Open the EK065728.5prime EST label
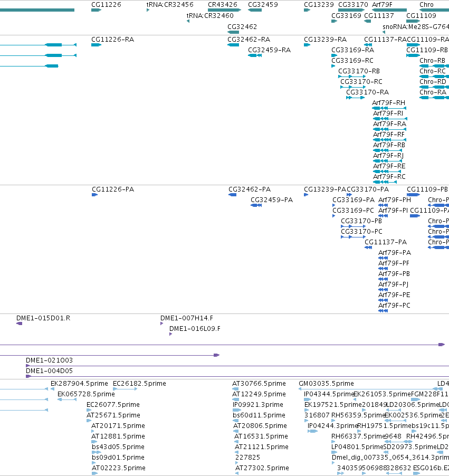The image size is (449, 476). [x=86, y=394]
